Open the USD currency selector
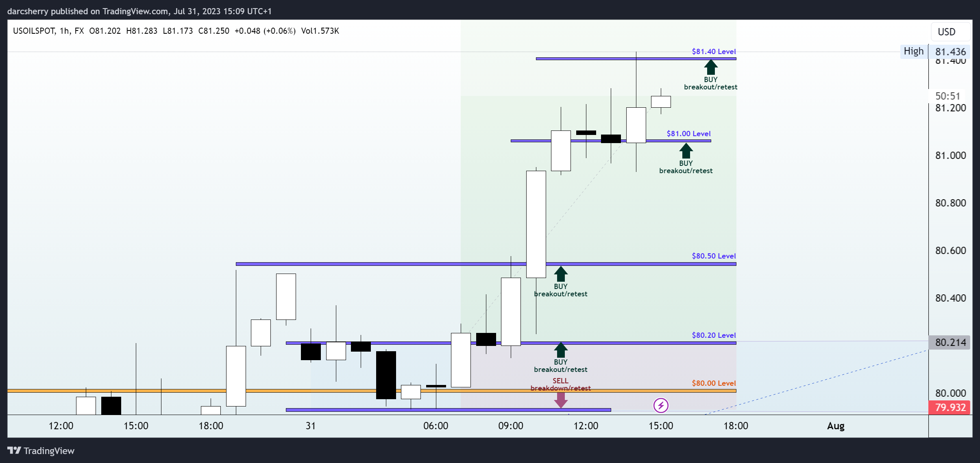The image size is (980, 463). point(950,32)
